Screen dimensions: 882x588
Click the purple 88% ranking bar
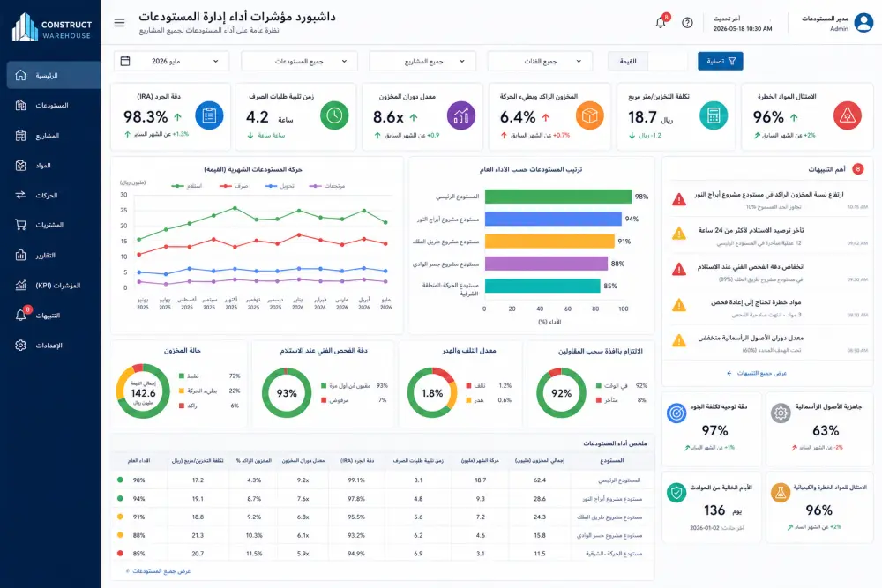coord(546,263)
